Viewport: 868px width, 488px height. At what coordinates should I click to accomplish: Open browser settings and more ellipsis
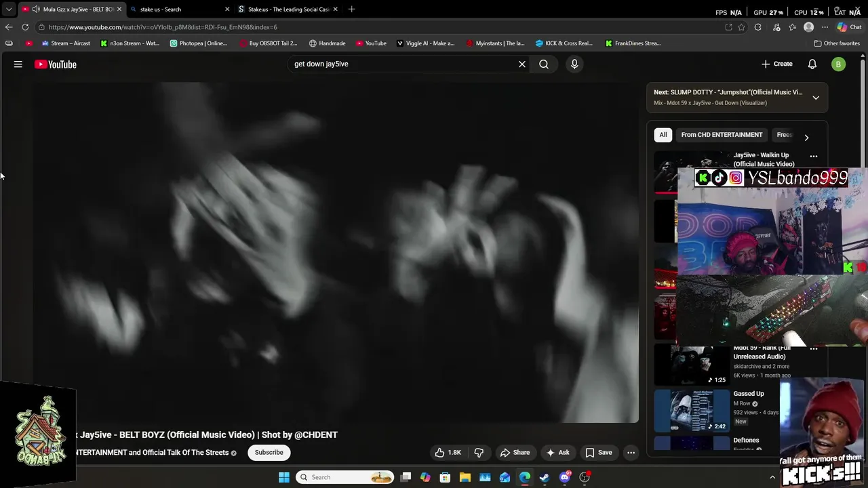(825, 27)
